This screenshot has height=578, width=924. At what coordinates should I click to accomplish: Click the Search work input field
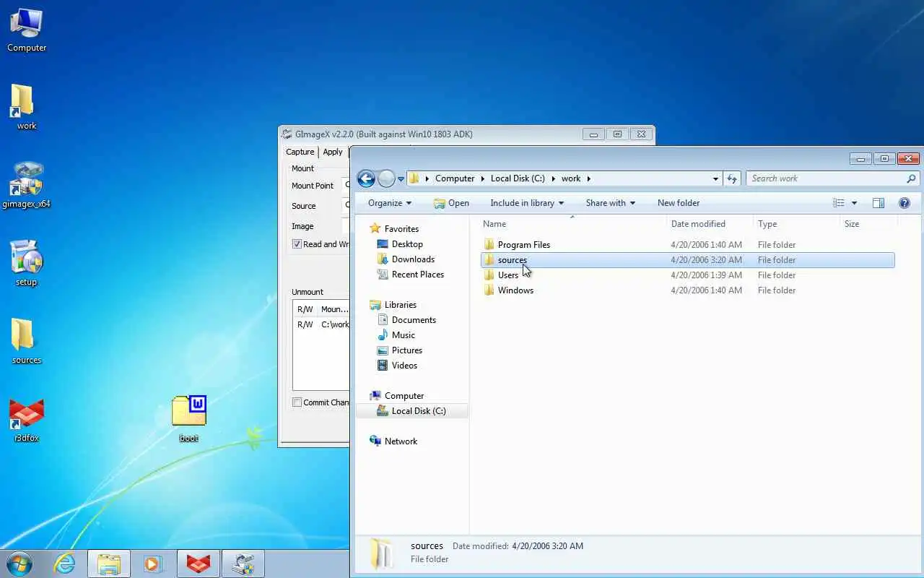tap(827, 178)
